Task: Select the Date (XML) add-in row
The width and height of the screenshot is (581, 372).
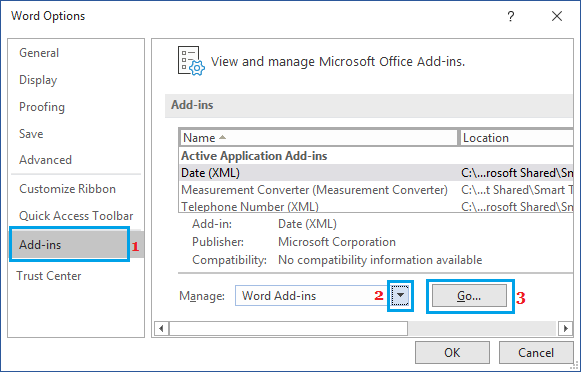Action: click(376, 173)
